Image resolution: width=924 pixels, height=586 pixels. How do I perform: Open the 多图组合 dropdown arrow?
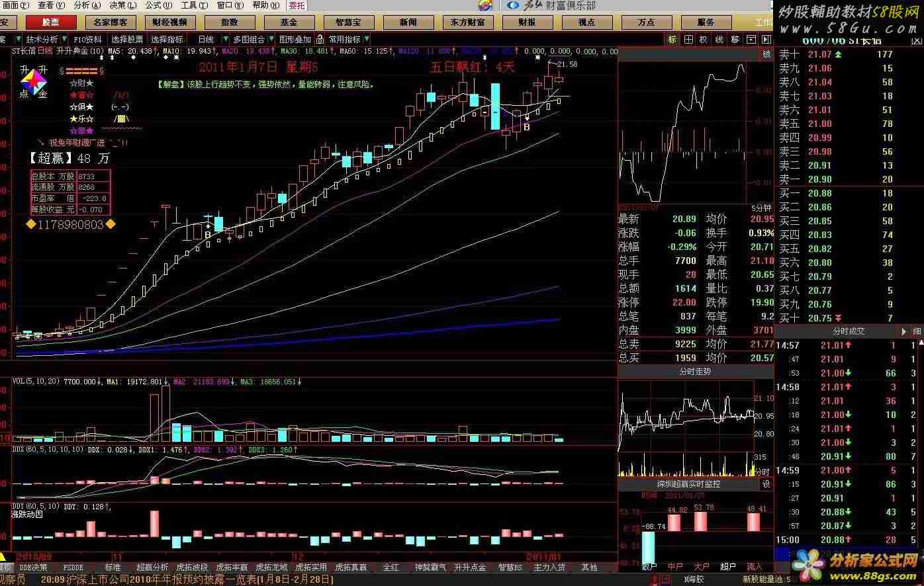click(271, 40)
